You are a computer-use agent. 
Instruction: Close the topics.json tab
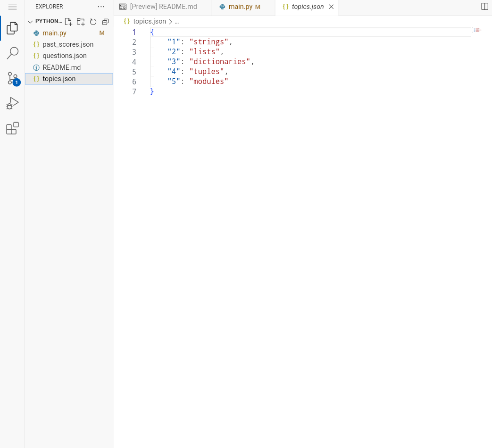pos(331,7)
